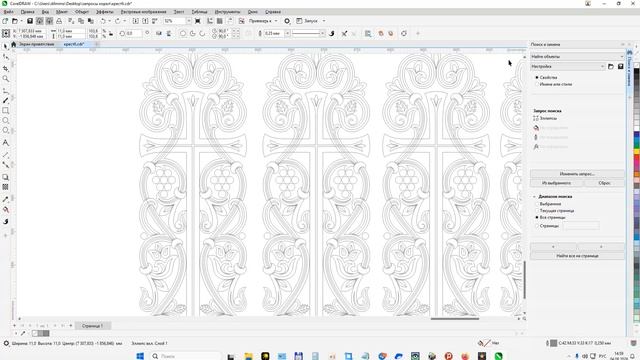Select the Drop Shadow tool
This screenshot has height=360, width=640.
point(5,177)
